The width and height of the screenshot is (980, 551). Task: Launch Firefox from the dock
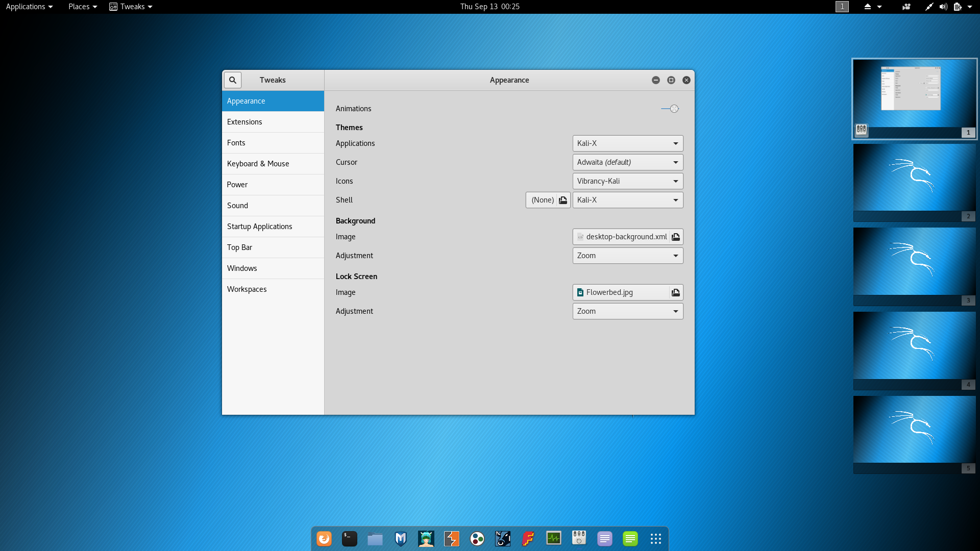(x=324, y=539)
